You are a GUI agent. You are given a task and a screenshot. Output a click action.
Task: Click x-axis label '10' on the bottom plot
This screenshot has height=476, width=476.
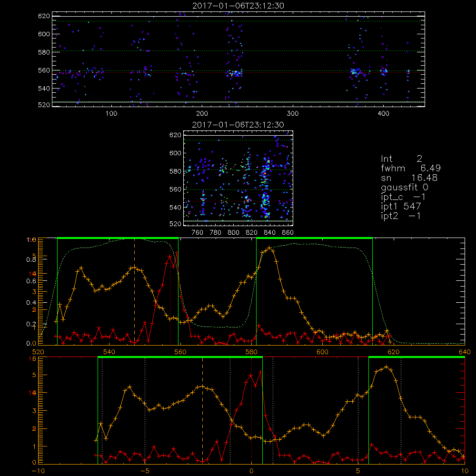(x=465, y=471)
